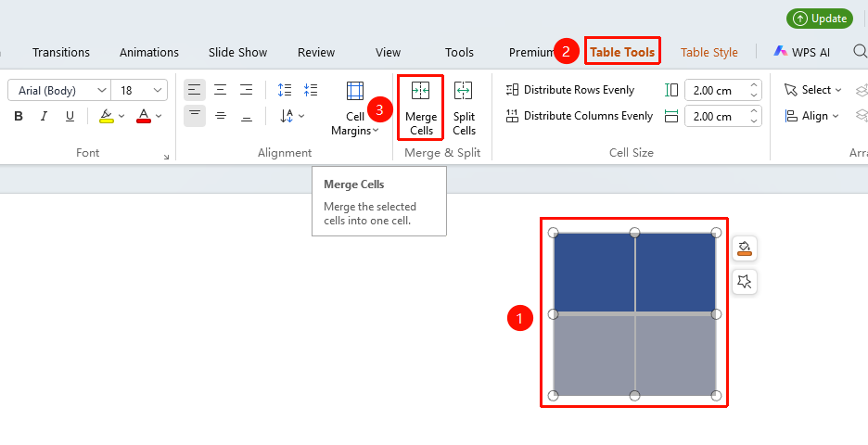Switch to the Slide Show tab

tap(237, 52)
